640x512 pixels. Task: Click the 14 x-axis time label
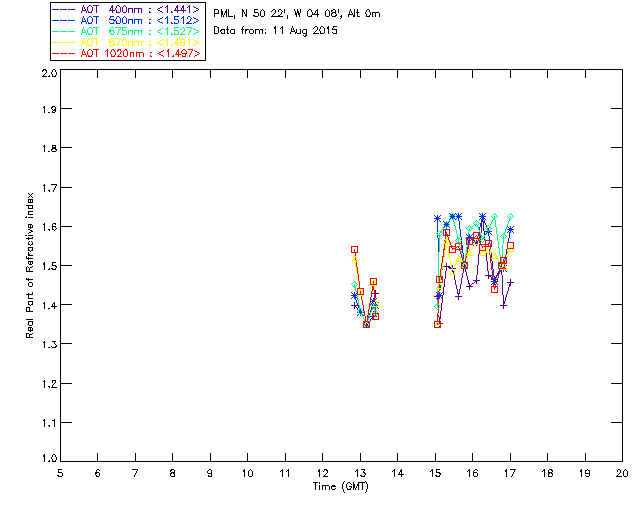(398, 473)
